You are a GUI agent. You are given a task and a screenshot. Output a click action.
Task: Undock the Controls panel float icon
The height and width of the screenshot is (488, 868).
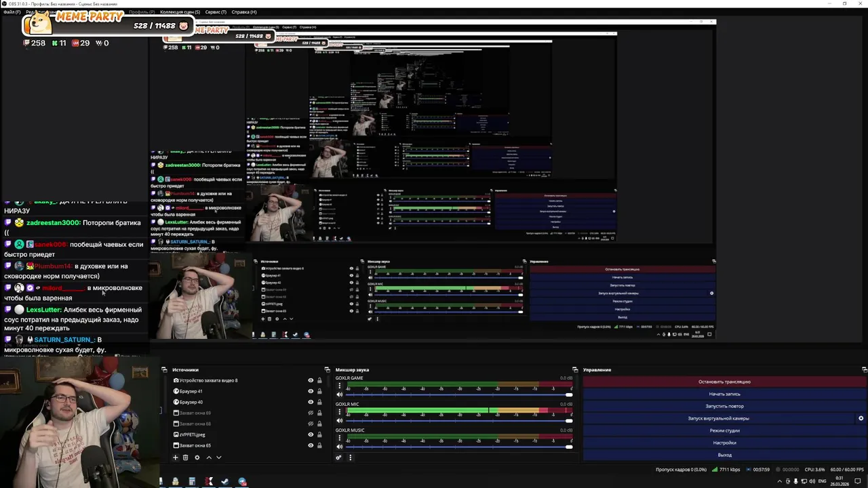[x=864, y=370]
